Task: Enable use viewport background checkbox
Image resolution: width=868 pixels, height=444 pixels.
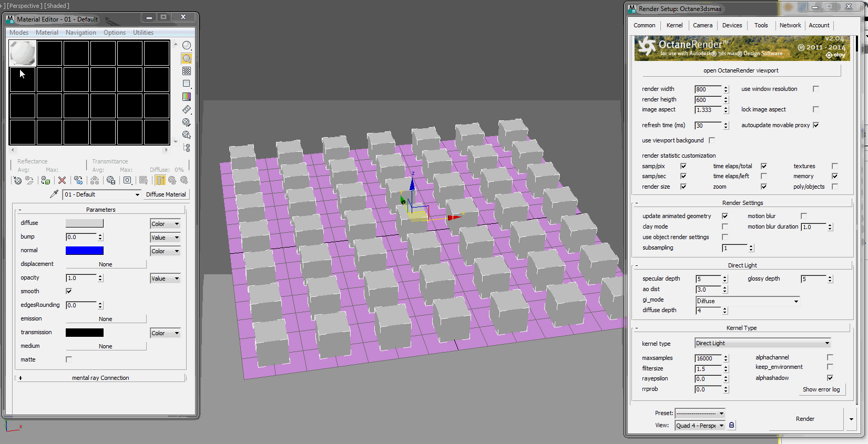Action: pyautogui.click(x=712, y=140)
